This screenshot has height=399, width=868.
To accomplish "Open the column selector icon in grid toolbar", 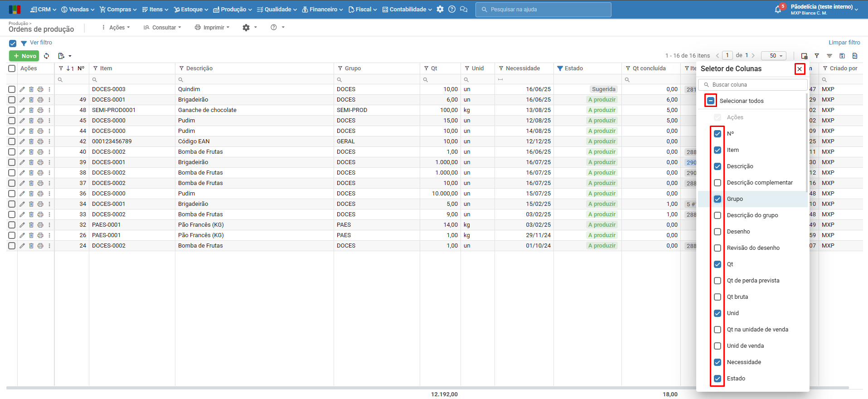I will pyautogui.click(x=804, y=56).
